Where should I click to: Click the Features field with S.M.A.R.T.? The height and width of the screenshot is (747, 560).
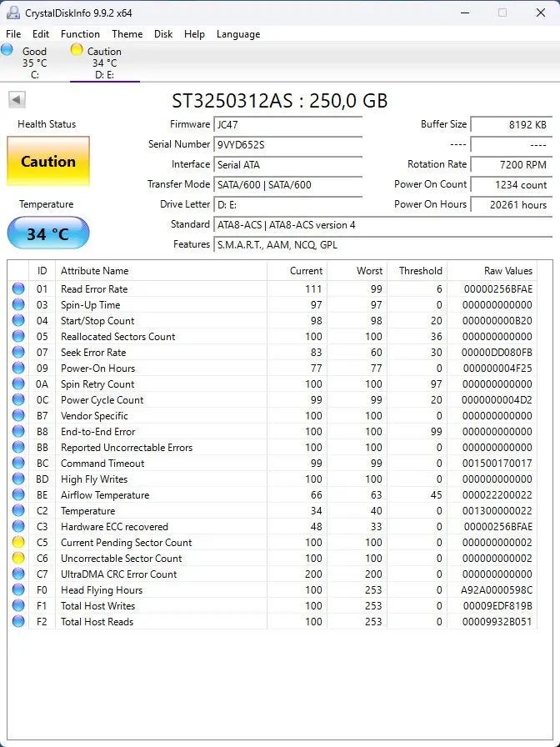[x=382, y=245]
